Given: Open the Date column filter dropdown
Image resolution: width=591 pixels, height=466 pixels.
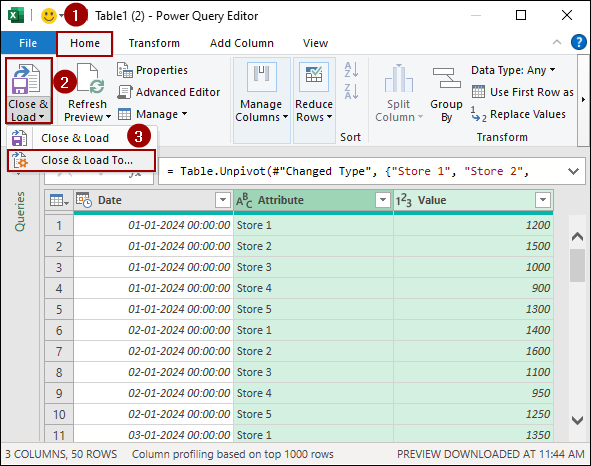Looking at the screenshot, I should (223, 200).
